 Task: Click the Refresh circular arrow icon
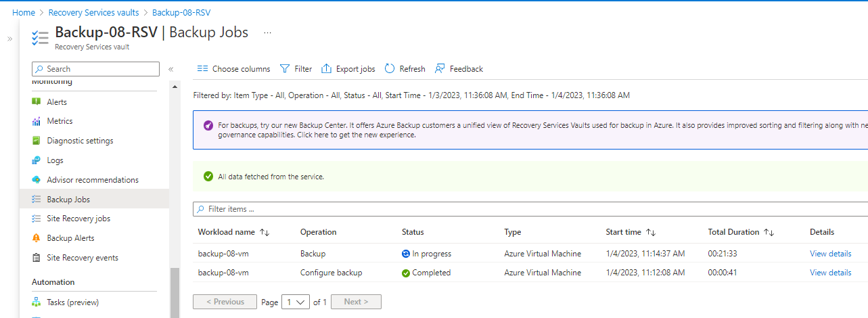390,69
